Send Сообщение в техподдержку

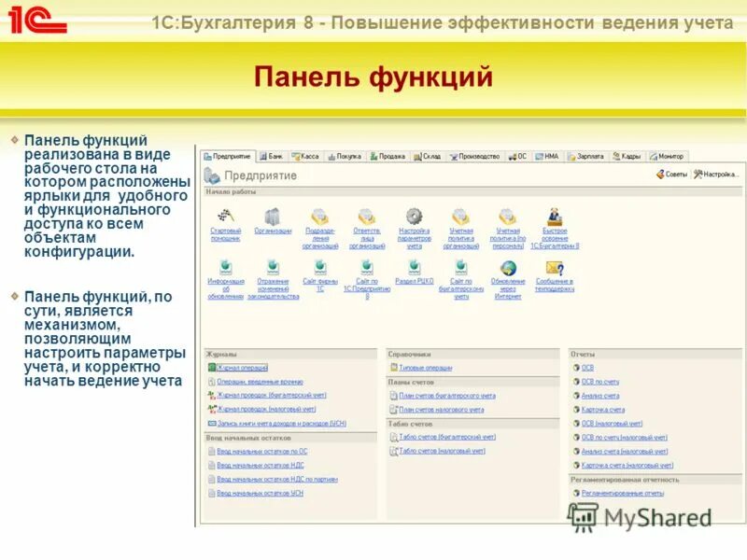pyautogui.click(x=556, y=283)
